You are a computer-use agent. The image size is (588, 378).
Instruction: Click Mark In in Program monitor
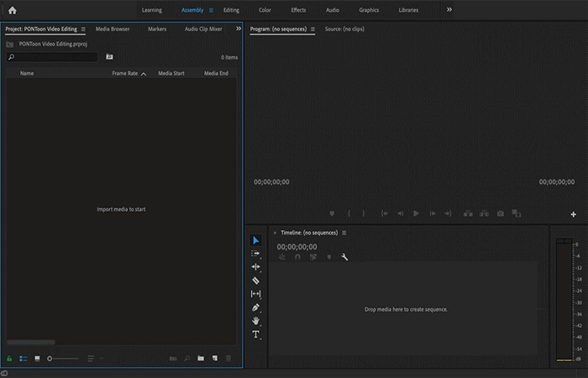click(349, 213)
